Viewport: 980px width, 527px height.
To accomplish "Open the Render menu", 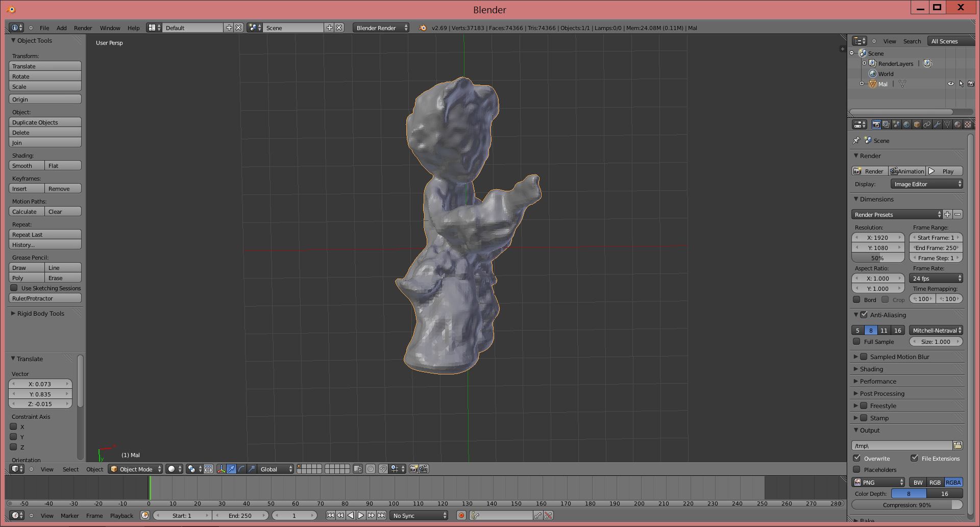I will [83, 28].
